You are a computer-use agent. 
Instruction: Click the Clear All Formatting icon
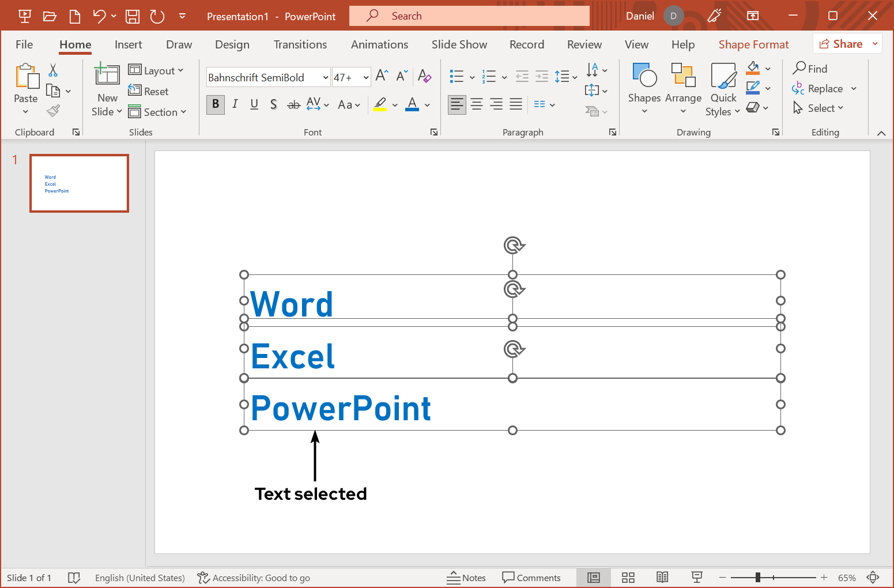tap(424, 76)
